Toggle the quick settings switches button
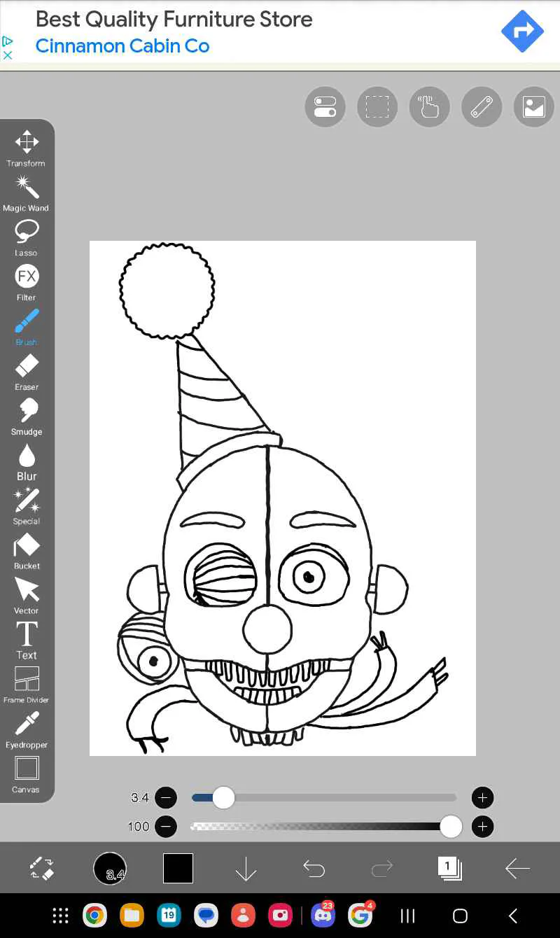The height and width of the screenshot is (938, 560). pos(325,107)
